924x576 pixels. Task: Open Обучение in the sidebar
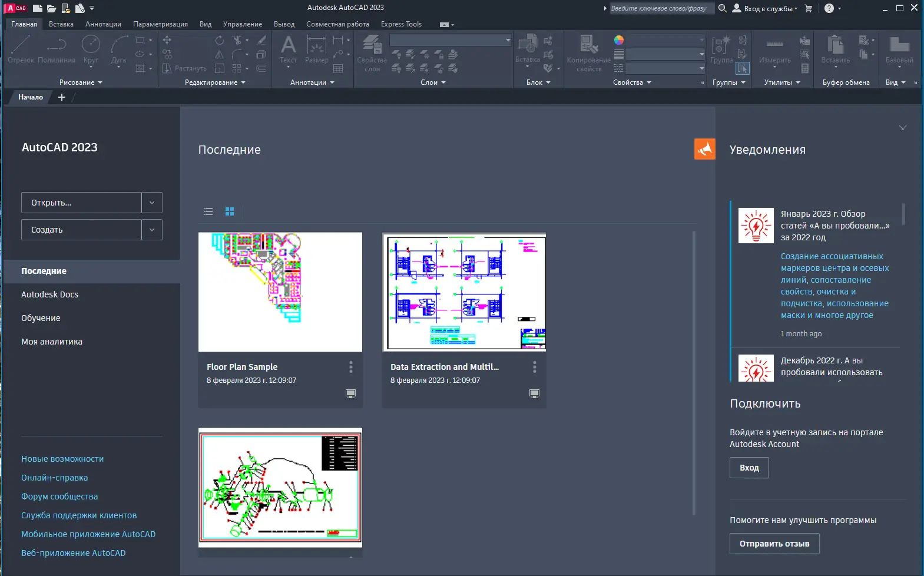click(x=41, y=318)
